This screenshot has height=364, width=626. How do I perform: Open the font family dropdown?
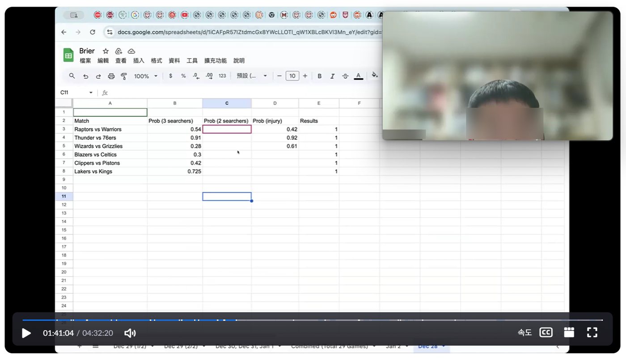[252, 76]
